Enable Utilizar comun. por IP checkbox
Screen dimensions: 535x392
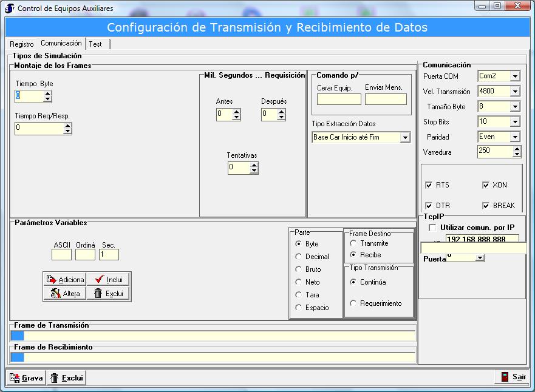(432, 228)
